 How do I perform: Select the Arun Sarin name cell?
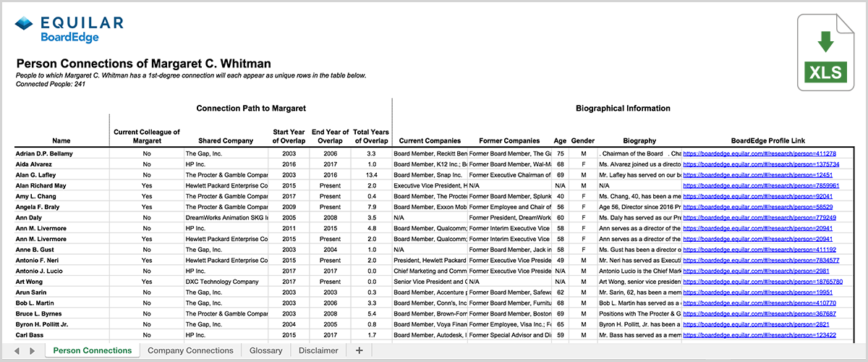coord(61,292)
